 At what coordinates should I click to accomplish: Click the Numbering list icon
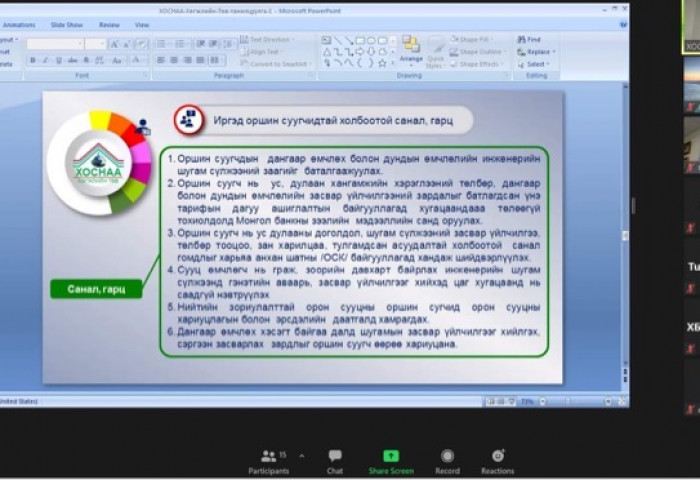pyautogui.click(x=181, y=44)
